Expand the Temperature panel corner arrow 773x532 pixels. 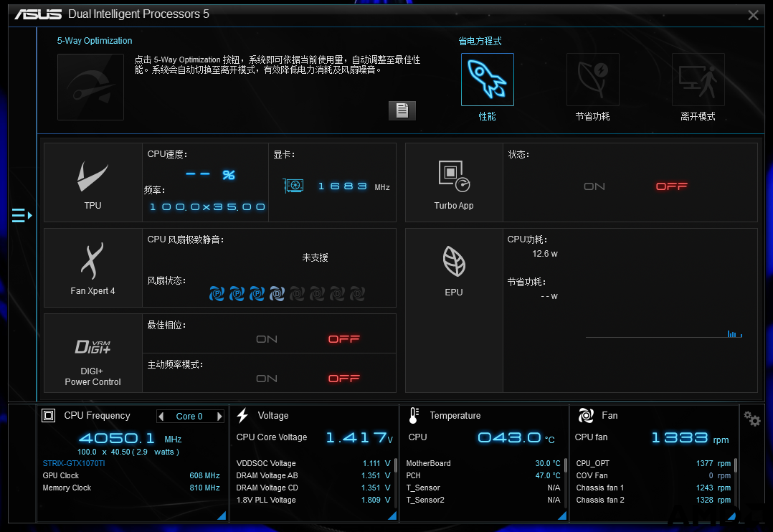click(x=562, y=516)
